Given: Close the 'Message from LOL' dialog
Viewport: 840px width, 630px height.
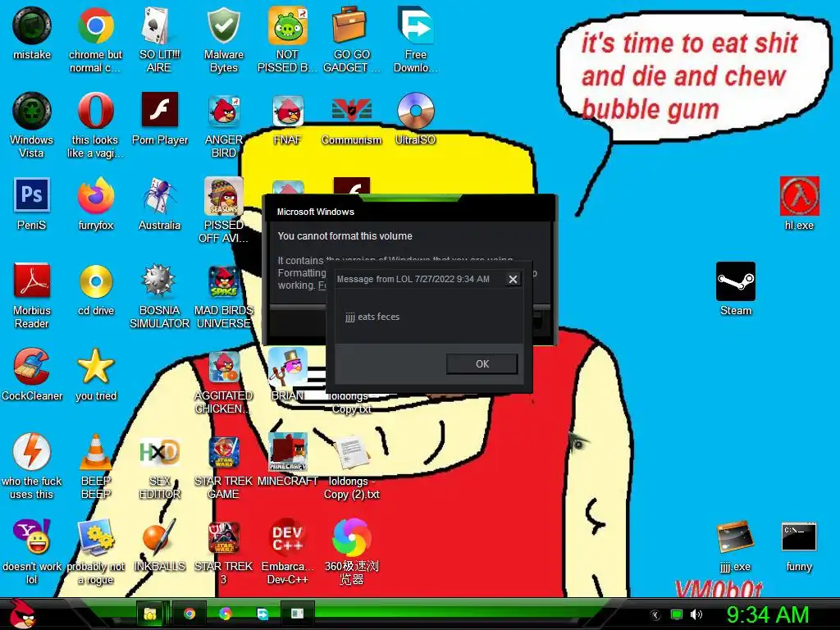Looking at the screenshot, I should tap(513, 279).
